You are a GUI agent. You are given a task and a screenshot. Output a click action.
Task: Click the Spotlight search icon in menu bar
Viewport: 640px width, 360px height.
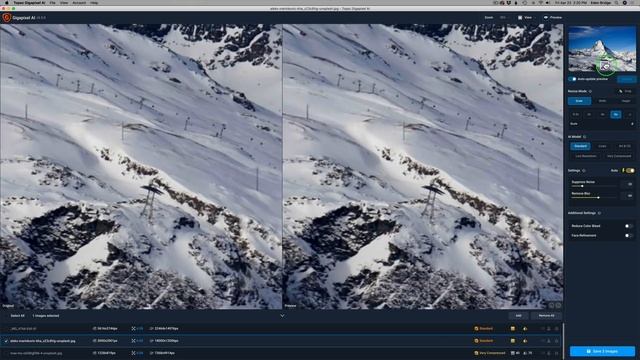pyautogui.click(x=616, y=2)
